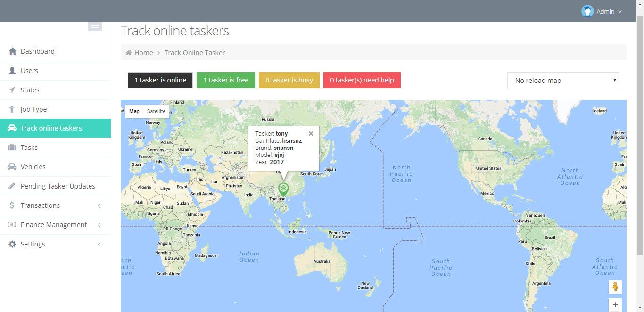Click 'Tasker: tony' text in popup

[x=272, y=134]
